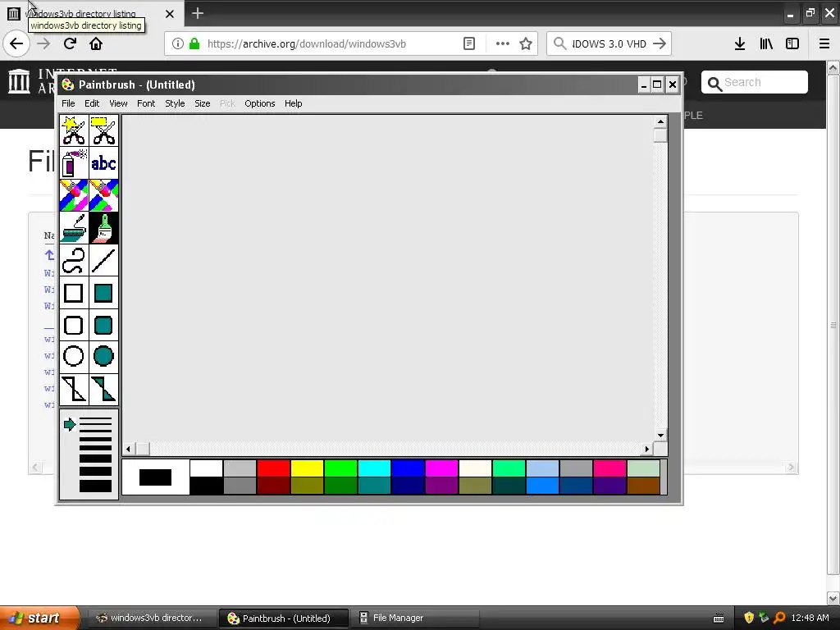The height and width of the screenshot is (630, 840).
Task: Open Firefox library icon
Action: (x=766, y=44)
